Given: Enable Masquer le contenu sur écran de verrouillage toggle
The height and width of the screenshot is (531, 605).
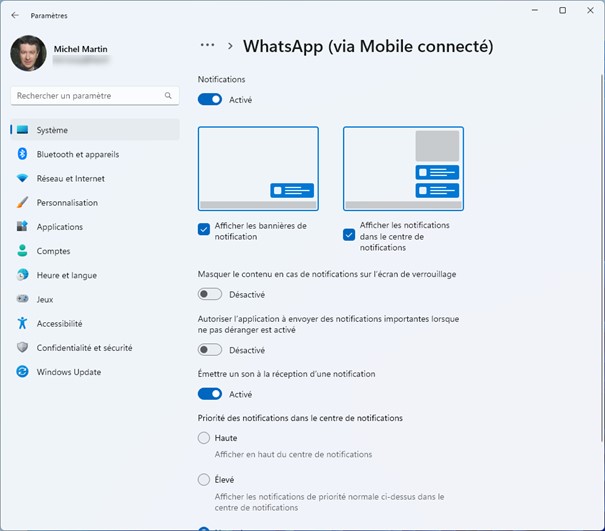Looking at the screenshot, I should [x=210, y=294].
